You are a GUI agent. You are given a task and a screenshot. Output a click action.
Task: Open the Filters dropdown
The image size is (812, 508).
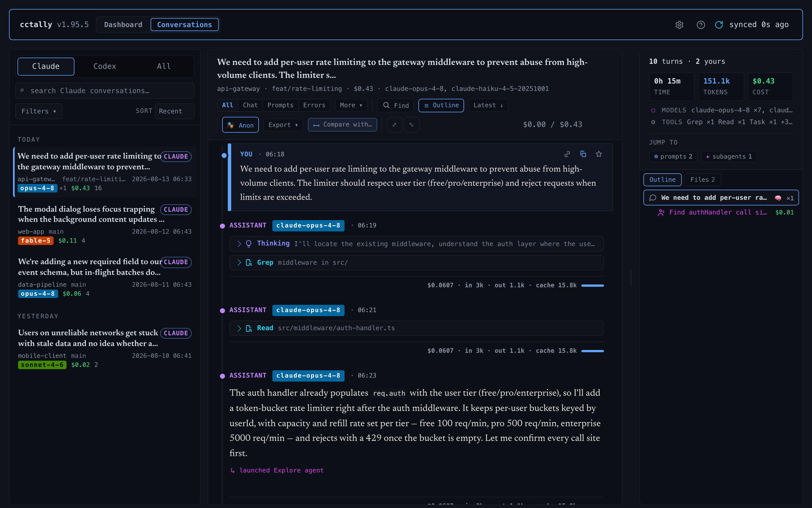39,111
